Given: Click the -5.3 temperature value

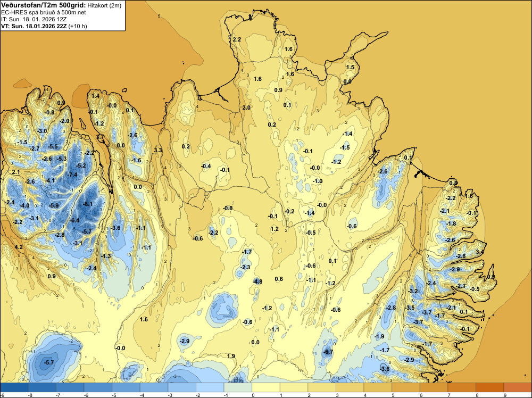Looking at the screenshot, I should coord(62,159).
